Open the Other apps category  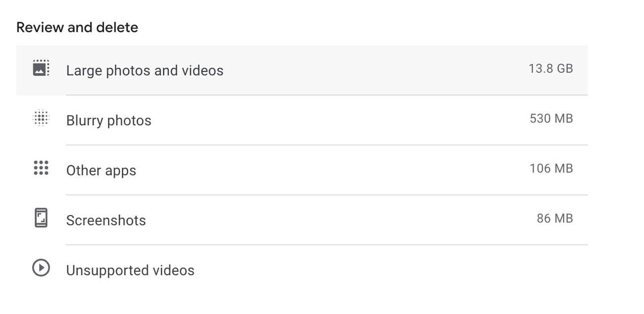coord(101,170)
